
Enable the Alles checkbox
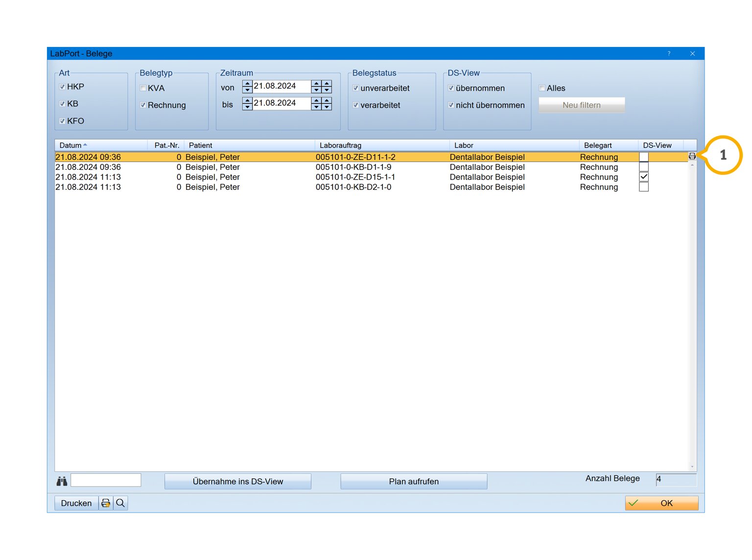(x=542, y=88)
